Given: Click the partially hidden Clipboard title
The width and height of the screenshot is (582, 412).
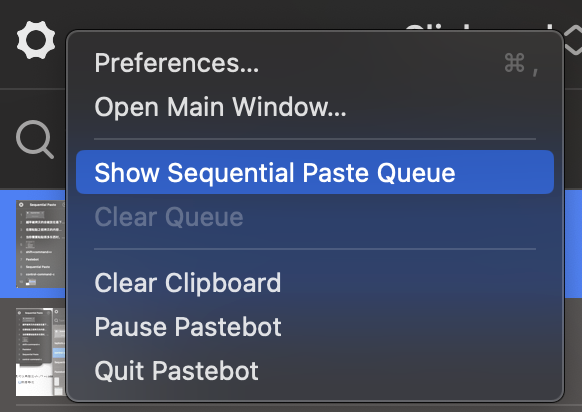Looking at the screenshot, I should 481,27.
